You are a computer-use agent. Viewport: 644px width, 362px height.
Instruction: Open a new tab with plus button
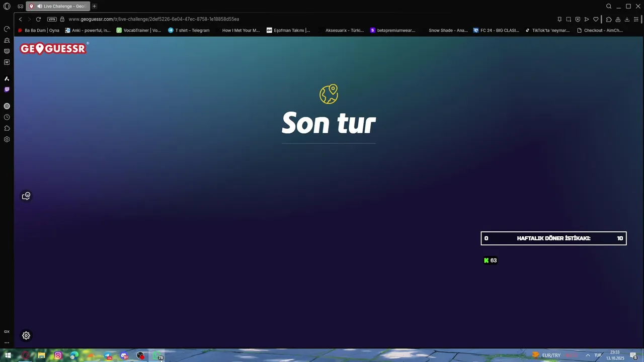[x=94, y=6]
